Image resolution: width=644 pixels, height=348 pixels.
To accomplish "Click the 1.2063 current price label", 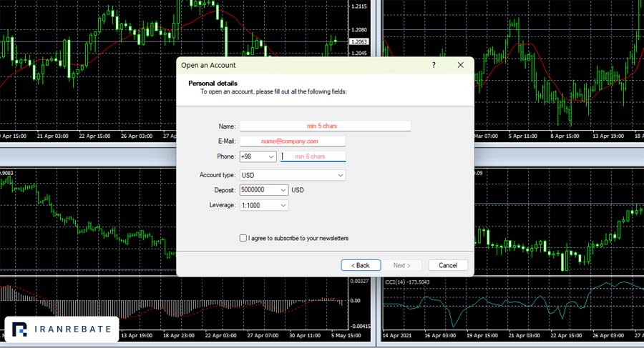I will pyautogui.click(x=359, y=41).
